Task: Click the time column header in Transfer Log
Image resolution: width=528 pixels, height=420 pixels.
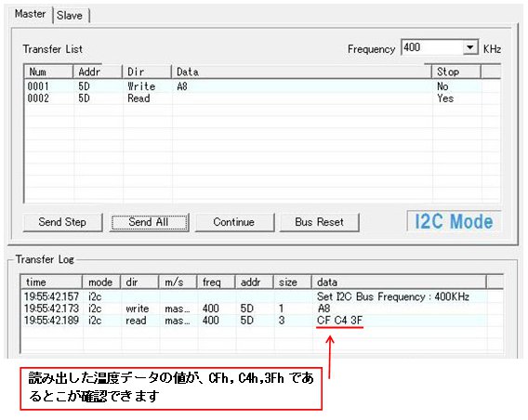Action: click(x=51, y=282)
